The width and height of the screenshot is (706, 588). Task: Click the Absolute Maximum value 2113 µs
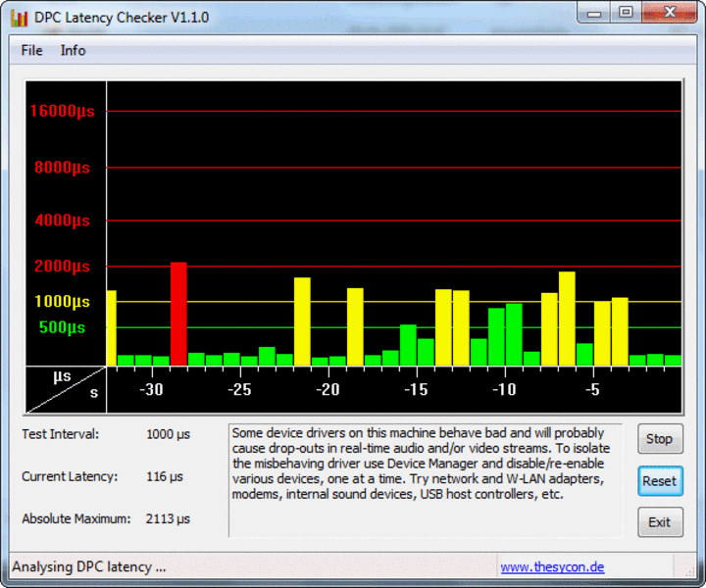coord(168,519)
